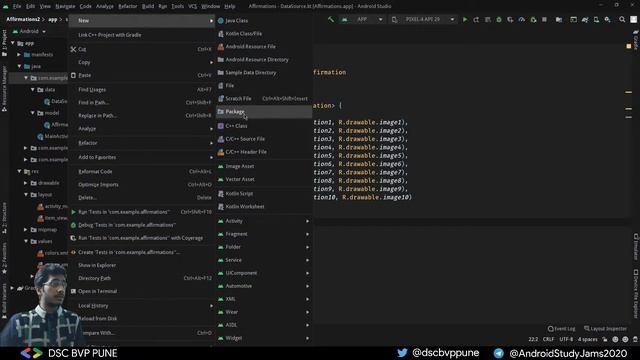Click the app breadcrumb
640x360 pixels.
pos(53,19)
